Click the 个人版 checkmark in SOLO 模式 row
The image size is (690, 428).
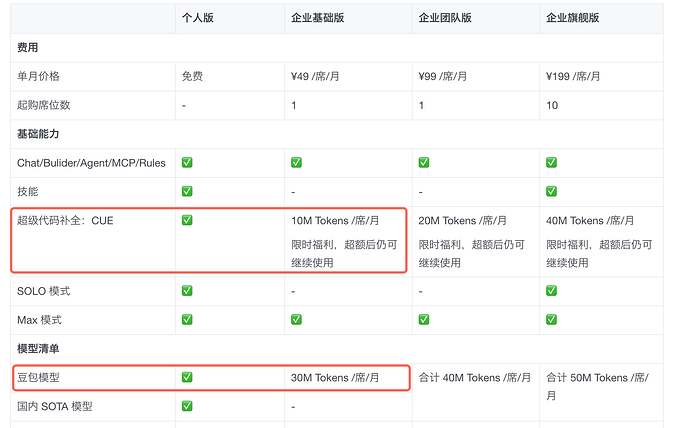tap(187, 290)
